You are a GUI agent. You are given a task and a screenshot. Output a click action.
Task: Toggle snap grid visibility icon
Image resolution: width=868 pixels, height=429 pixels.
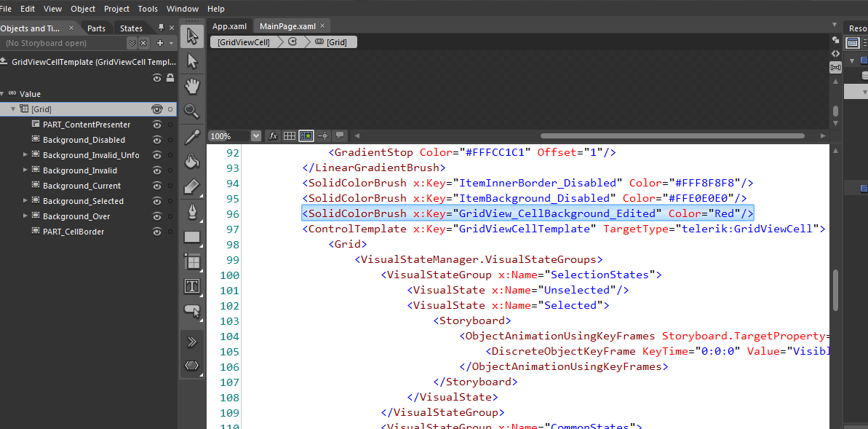(x=289, y=135)
